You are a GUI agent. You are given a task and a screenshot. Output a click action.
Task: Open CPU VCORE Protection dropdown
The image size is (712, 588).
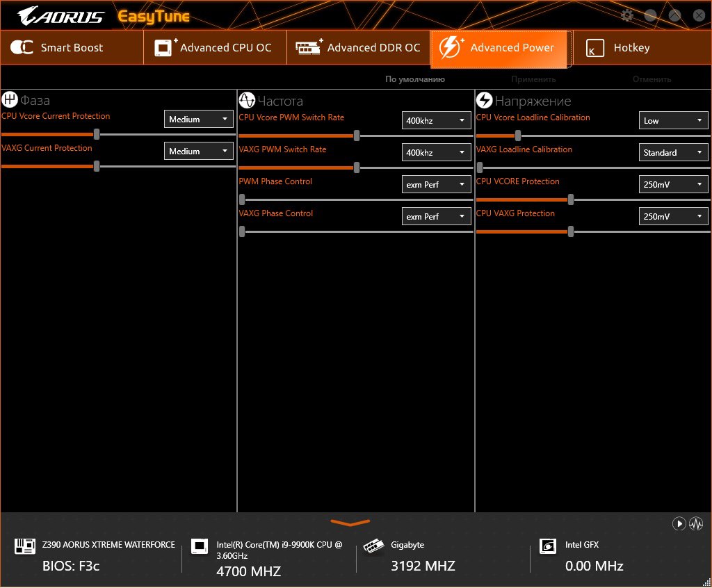(673, 184)
